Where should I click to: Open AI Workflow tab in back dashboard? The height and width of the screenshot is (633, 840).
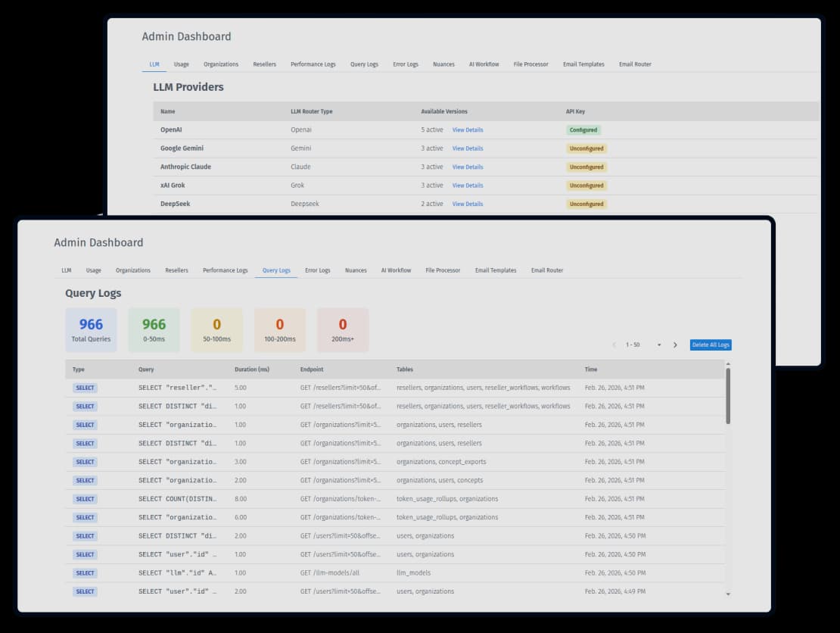[484, 64]
